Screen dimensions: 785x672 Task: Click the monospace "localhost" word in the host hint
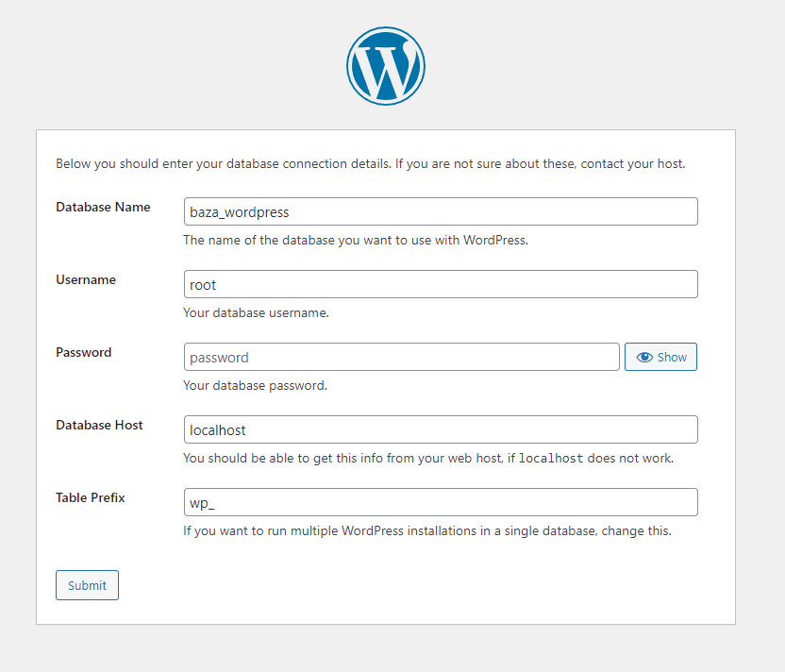[x=551, y=459]
